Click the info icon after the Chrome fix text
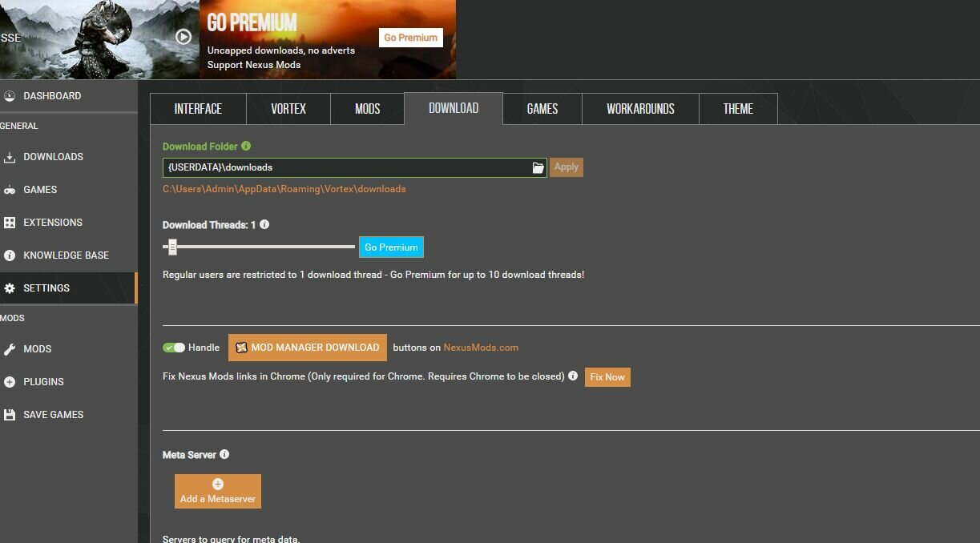The height and width of the screenshot is (543, 980). point(573,376)
